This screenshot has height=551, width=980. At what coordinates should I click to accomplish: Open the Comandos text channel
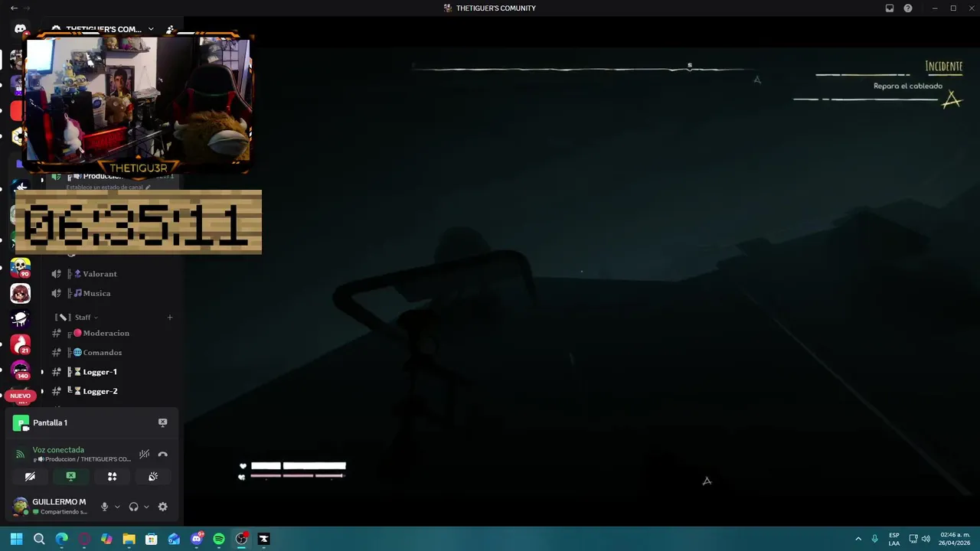click(x=112, y=353)
